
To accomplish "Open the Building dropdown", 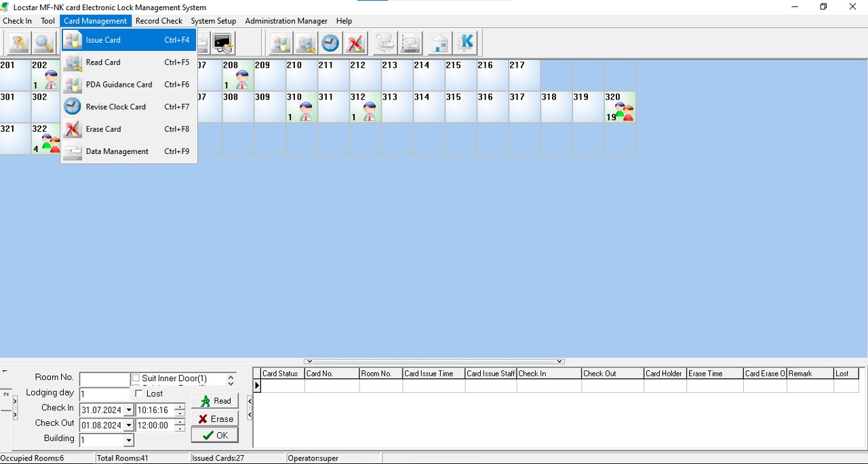I will [x=129, y=440].
